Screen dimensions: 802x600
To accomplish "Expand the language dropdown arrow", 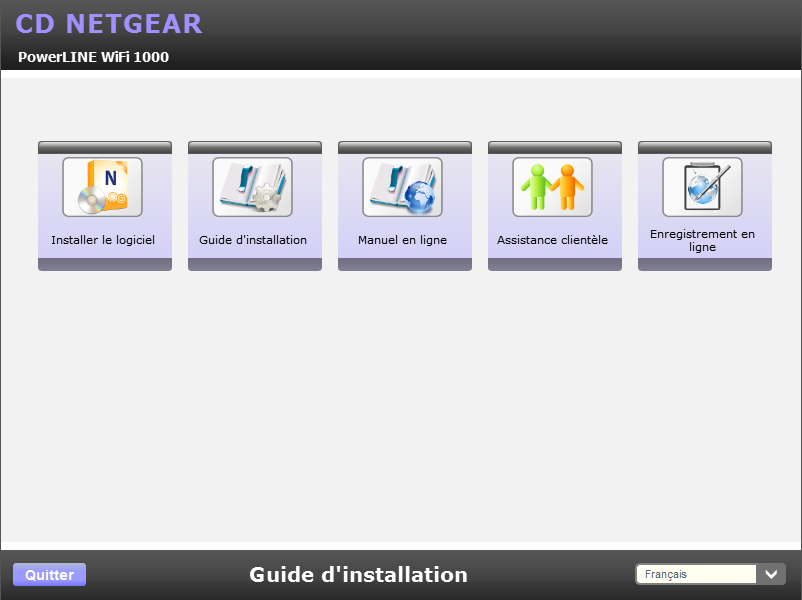I will click(771, 574).
